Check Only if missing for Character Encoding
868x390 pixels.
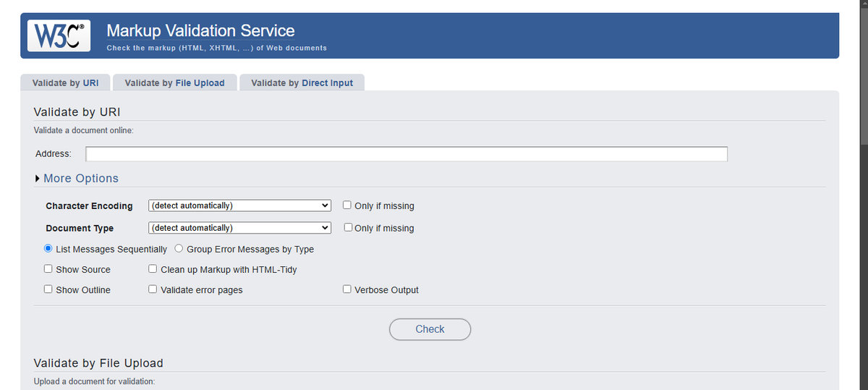pos(347,205)
